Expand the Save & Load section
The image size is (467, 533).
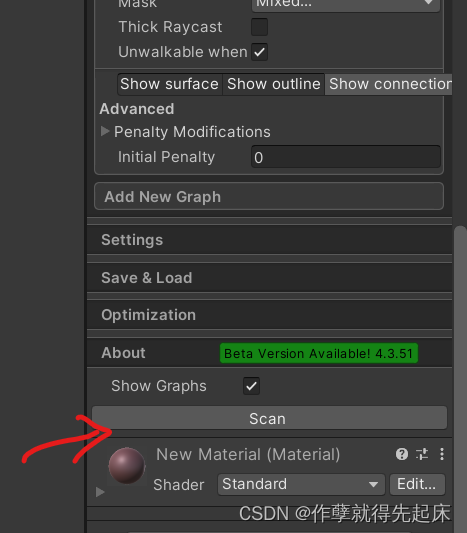tap(270, 278)
